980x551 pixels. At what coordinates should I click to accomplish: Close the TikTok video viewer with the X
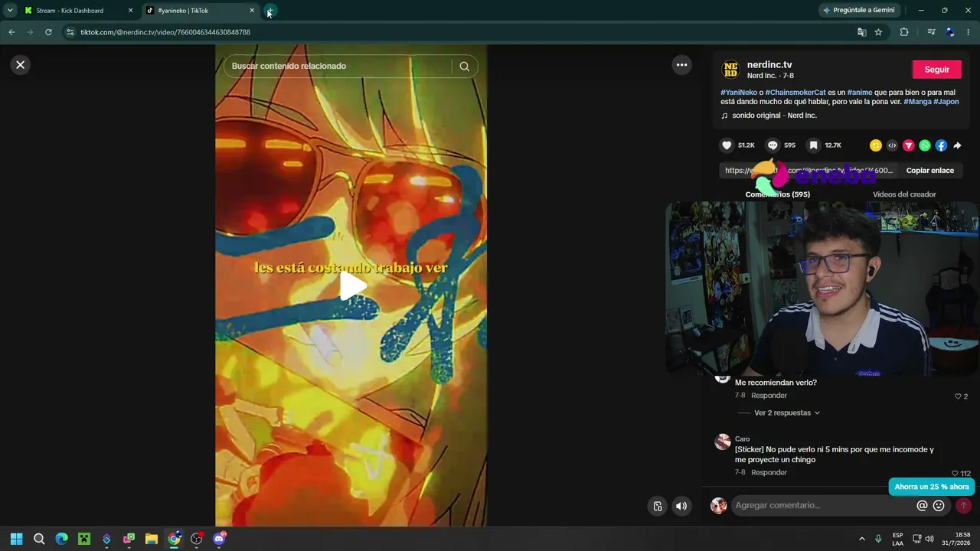point(21,65)
